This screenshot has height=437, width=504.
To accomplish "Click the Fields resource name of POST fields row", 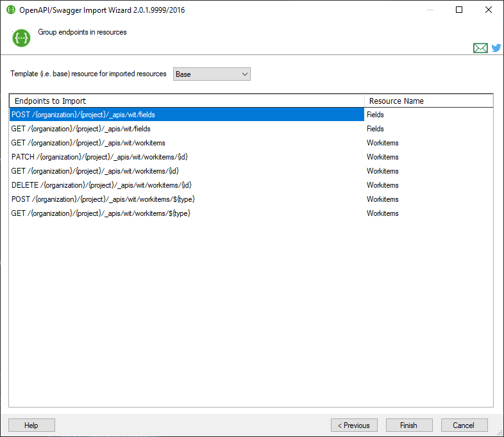I will [375, 115].
